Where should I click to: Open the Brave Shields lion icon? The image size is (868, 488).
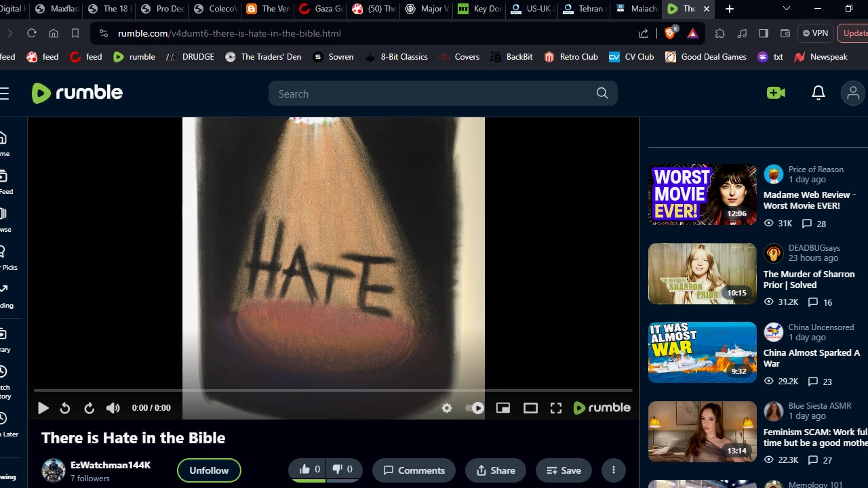click(x=670, y=33)
